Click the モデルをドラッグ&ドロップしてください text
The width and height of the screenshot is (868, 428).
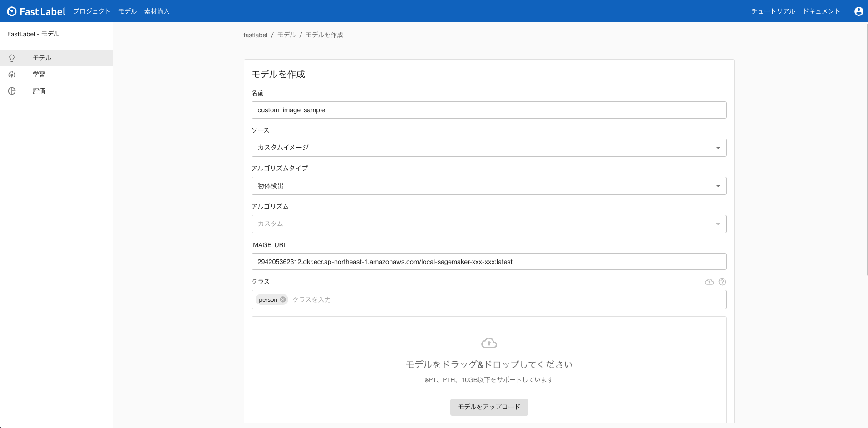pos(489,364)
